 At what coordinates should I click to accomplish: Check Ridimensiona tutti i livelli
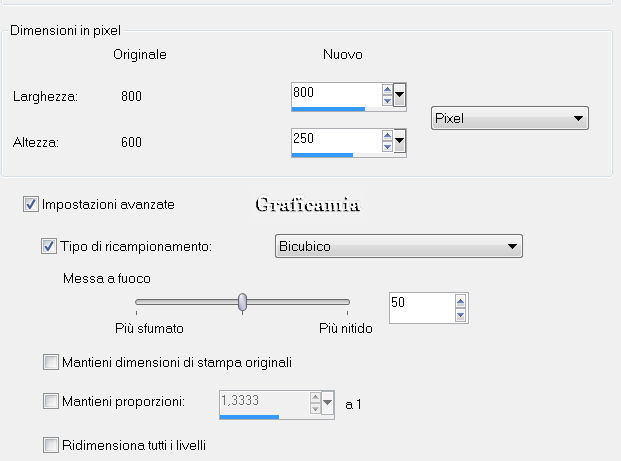click(50, 444)
